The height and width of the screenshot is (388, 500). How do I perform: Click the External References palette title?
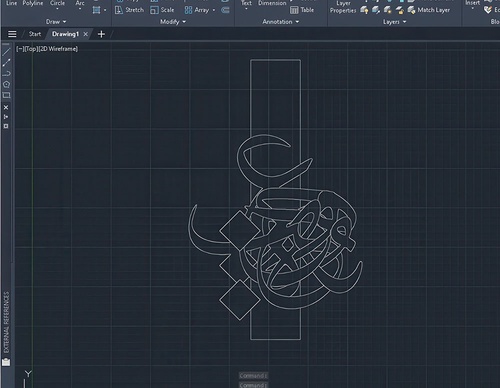[x=6, y=322]
